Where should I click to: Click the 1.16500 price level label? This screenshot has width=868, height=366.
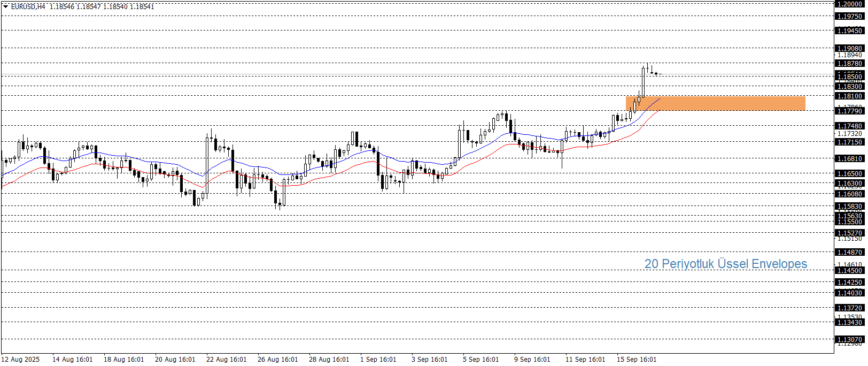click(x=849, y=173)
